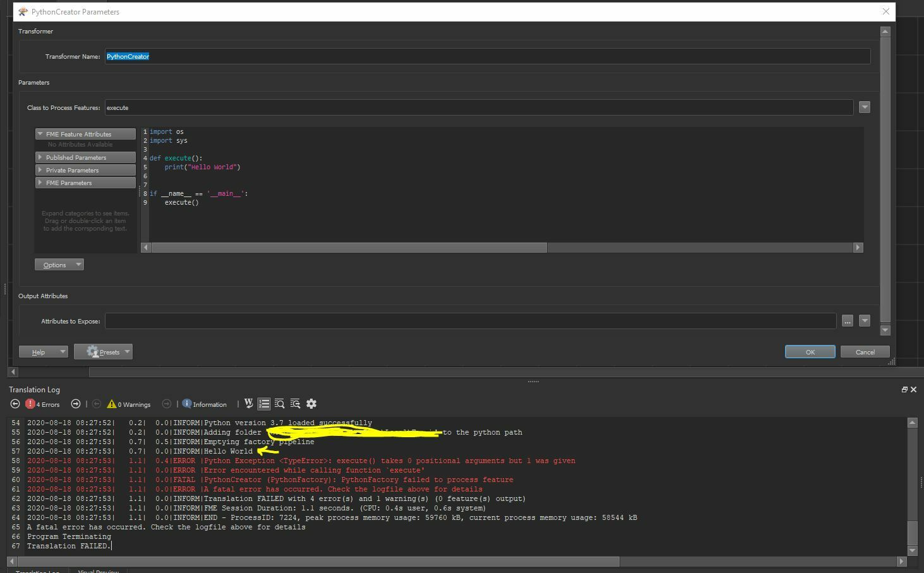Toggle the Information messages filter
Image resolution: width=924 pixels, height=573 pixels.
(x=205, y=404)
